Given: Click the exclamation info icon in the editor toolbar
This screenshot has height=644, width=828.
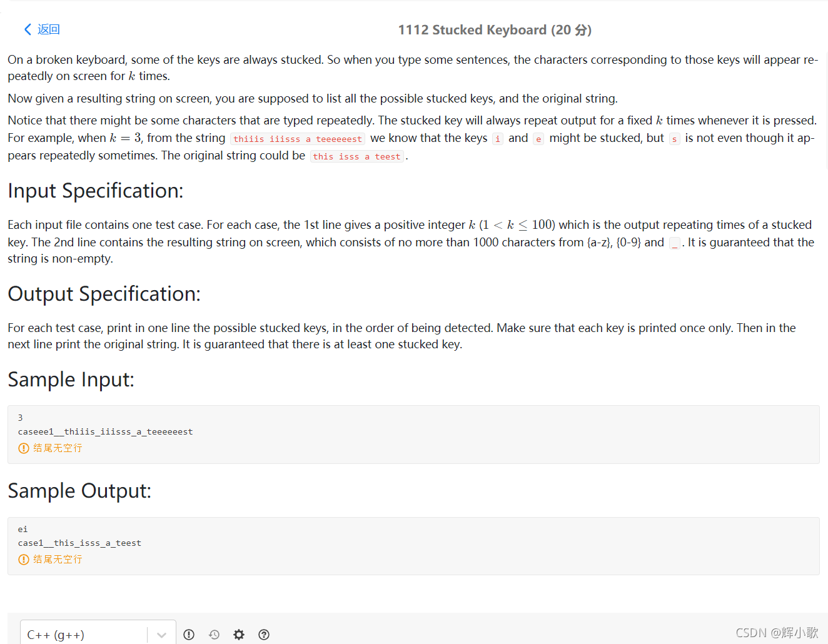Looking at the screenshot, I should coord(189,635).
